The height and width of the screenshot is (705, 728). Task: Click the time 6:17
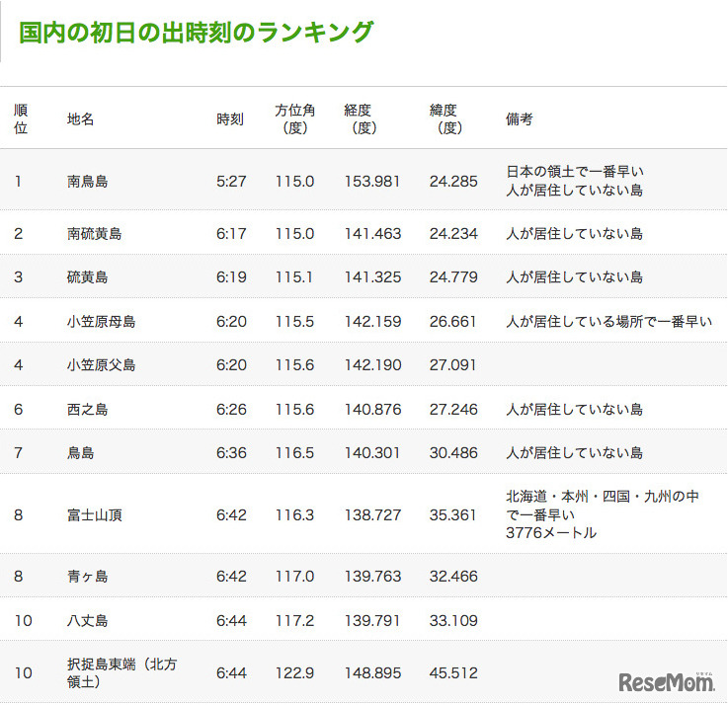[231, 233]
